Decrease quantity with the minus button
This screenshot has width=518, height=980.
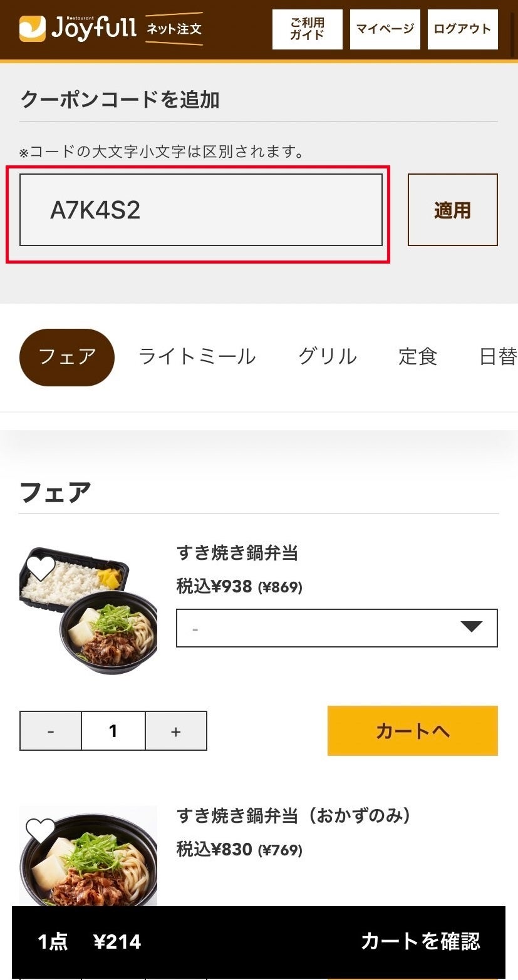click(51, 731)
